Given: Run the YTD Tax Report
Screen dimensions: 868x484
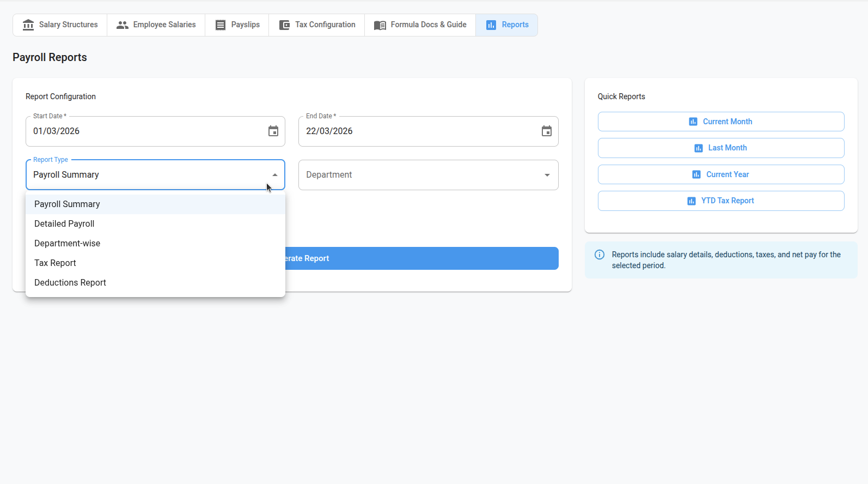Looking at the screenshot, I should tap(720, 201).
